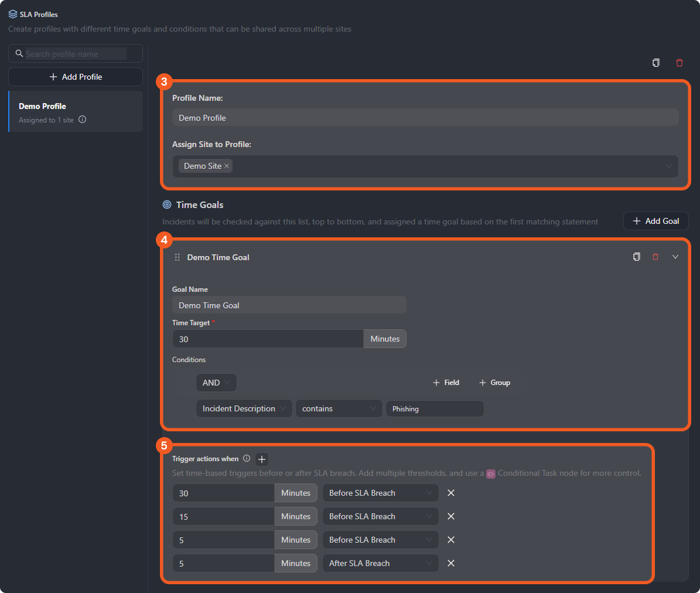Remove the After SLA Breach trigger row
Screen dimensions: 700x593
tap(451, 563)
